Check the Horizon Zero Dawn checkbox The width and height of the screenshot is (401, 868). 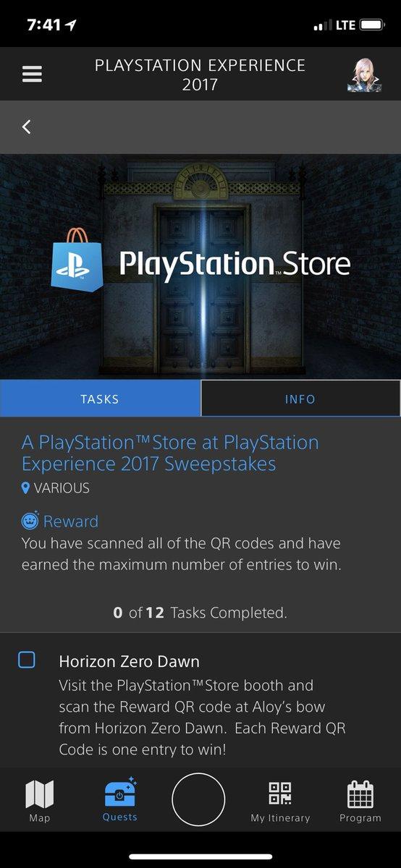tap(27, 660)
